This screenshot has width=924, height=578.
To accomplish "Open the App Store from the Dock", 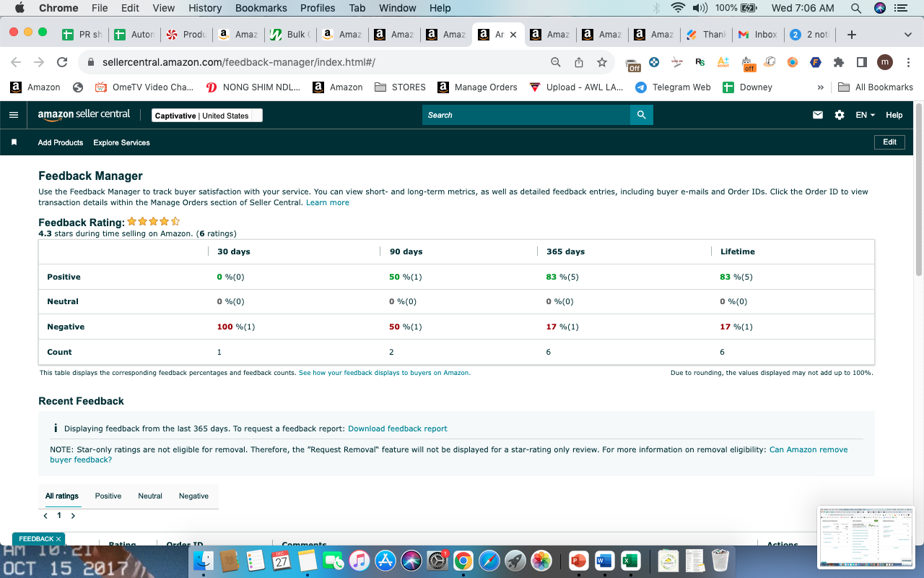I will pos(385,560).
